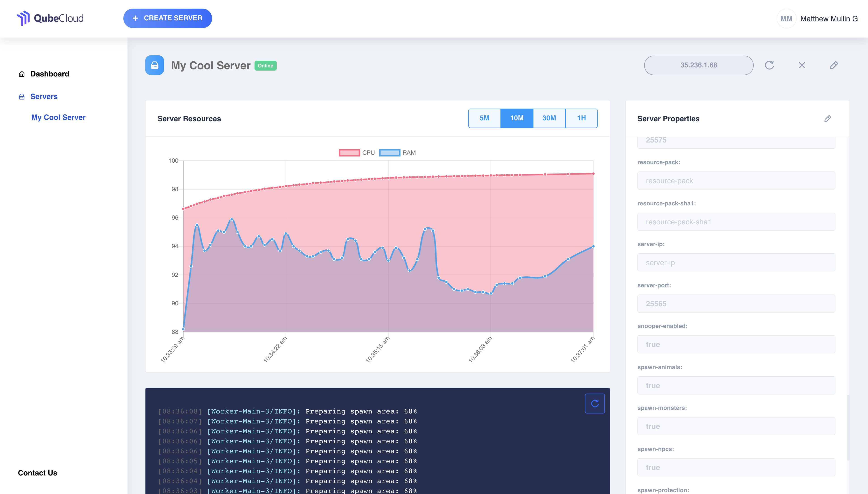Copy the 35.236.1.68 IP address pill
This screenshot has width=868, height=494.
click(x=698, y=65)
